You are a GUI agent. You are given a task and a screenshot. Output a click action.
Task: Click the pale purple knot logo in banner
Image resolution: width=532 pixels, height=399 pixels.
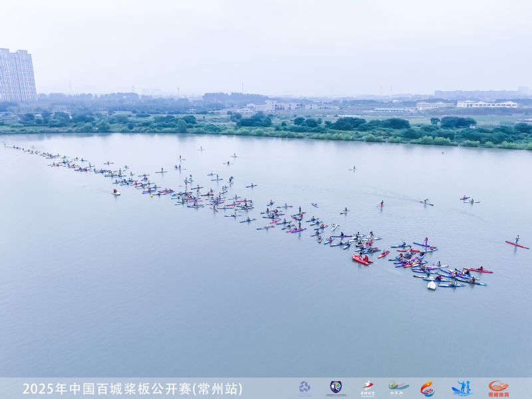coord(304,387)
